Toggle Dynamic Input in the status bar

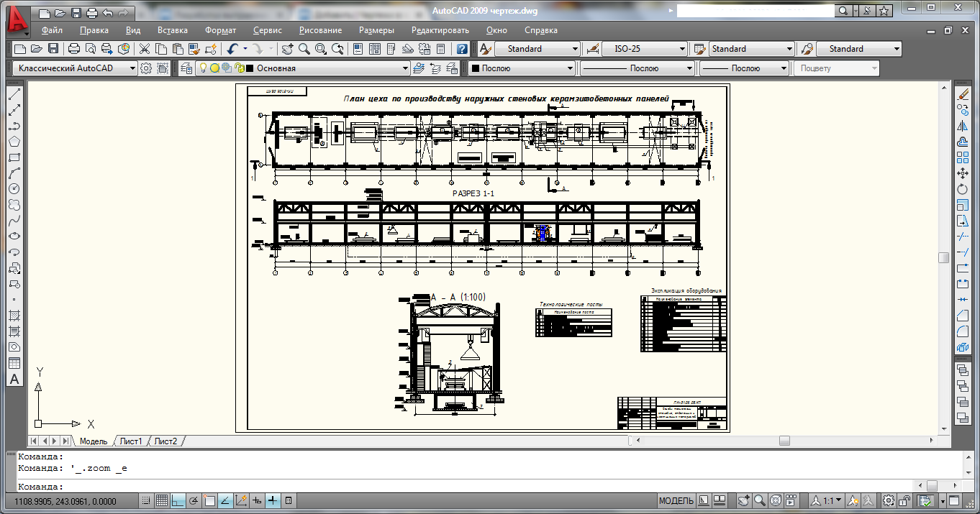click(258, 500)
